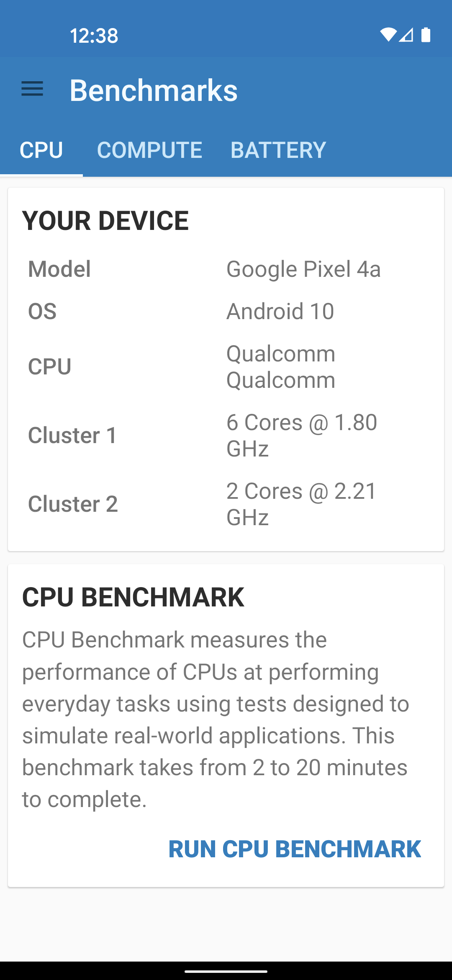Tap the Benchmarks title
Image resolution: width=452 pixels, height=980 pixels.
tap(154, 90)
